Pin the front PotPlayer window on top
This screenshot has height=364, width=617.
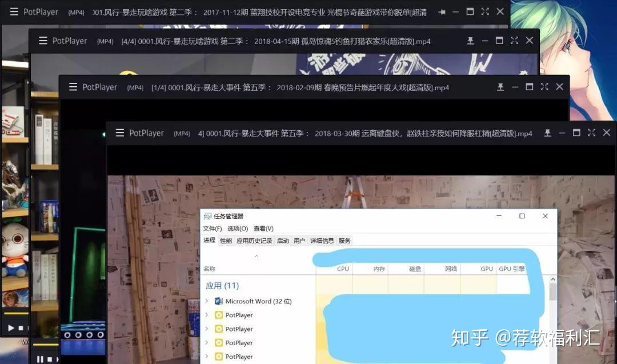(x=547, y=133)
